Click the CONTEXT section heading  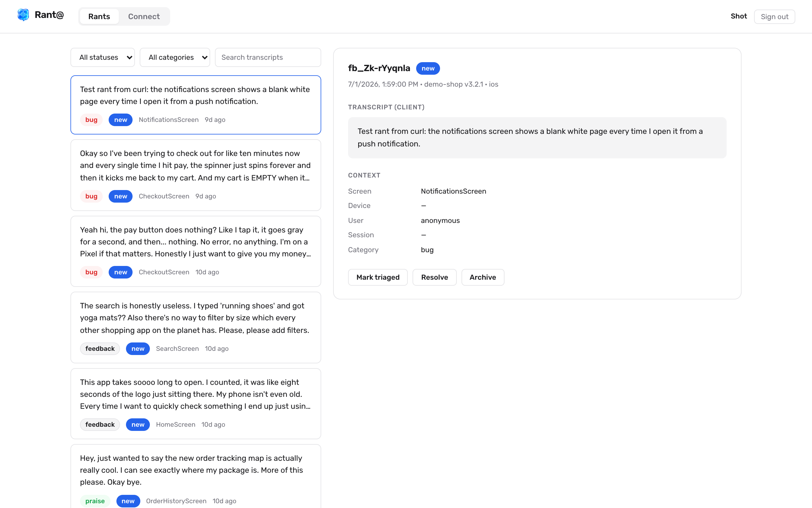click(364, 175)
